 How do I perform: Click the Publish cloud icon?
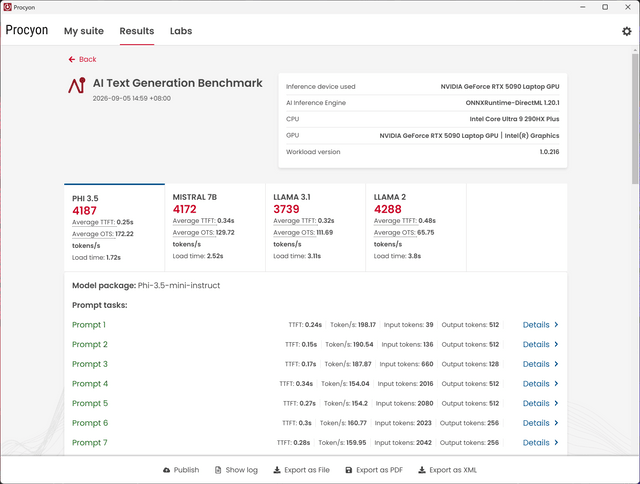pos(167,470)
